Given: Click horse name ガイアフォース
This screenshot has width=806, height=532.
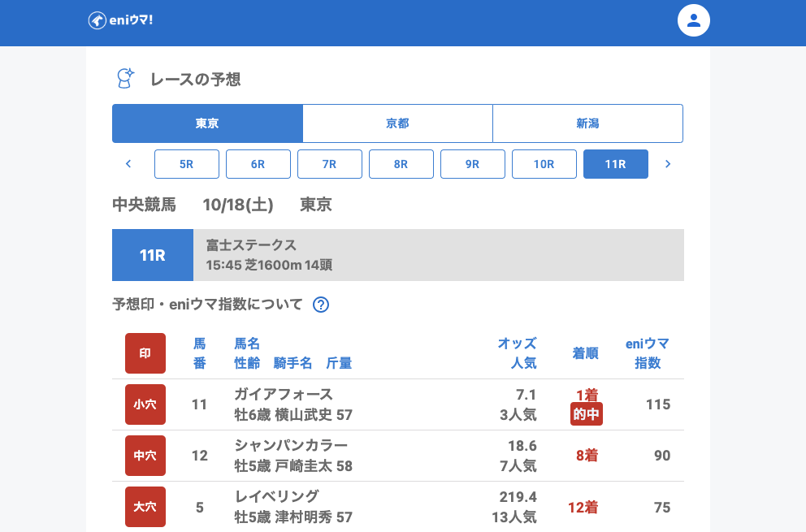Looking at the screenshot, I should [284, 395].
